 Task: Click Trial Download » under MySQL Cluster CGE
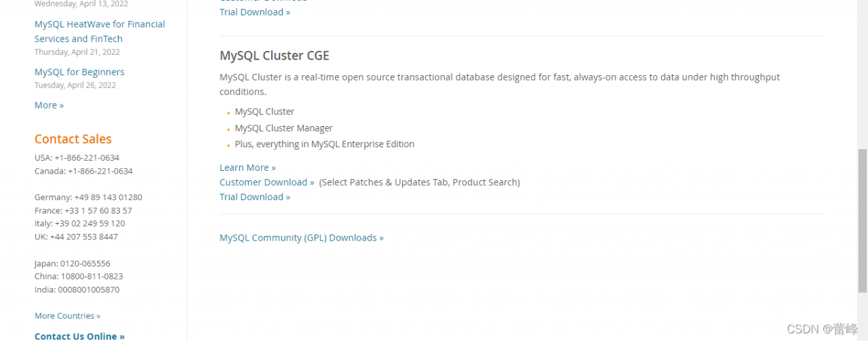254,197
